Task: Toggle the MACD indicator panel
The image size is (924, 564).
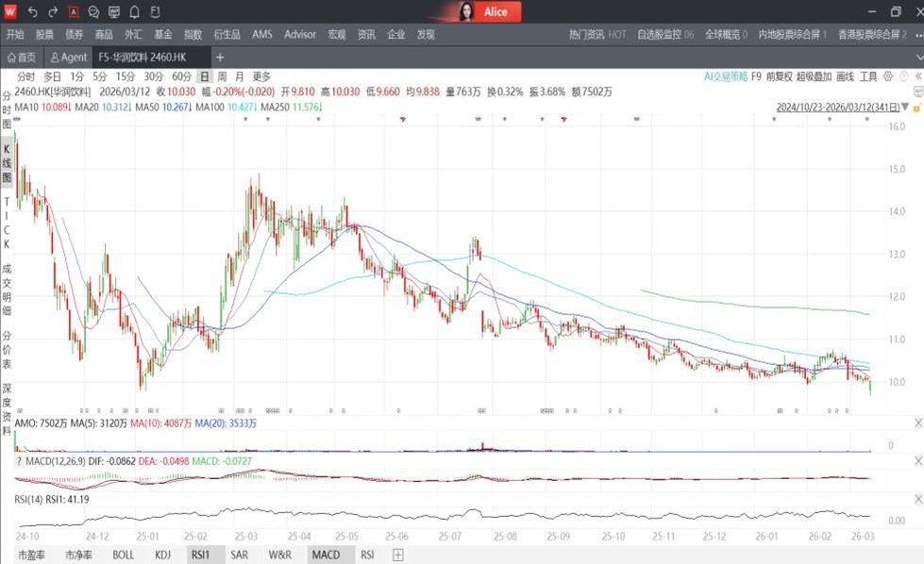Action: pyautogui.click(x=326, y=556)
